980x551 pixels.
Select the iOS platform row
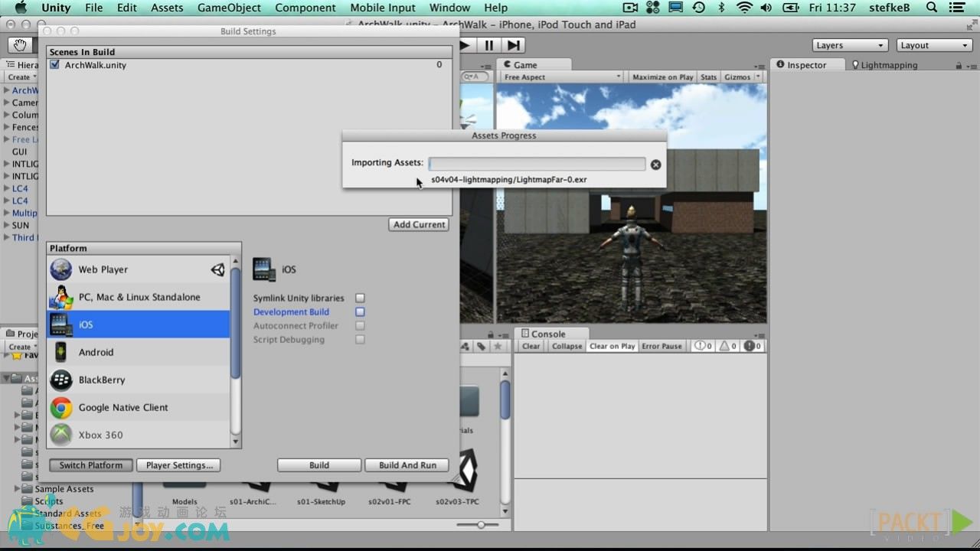click(x=139, y=324)
